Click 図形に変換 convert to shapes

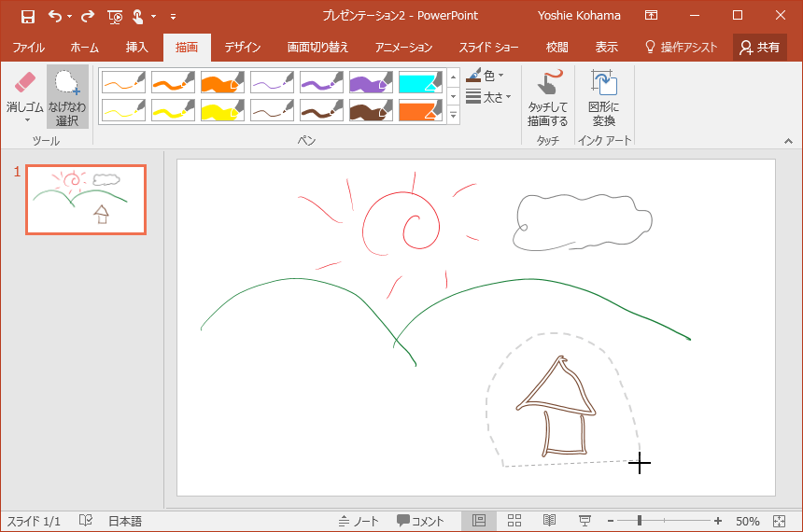point(604,98)
